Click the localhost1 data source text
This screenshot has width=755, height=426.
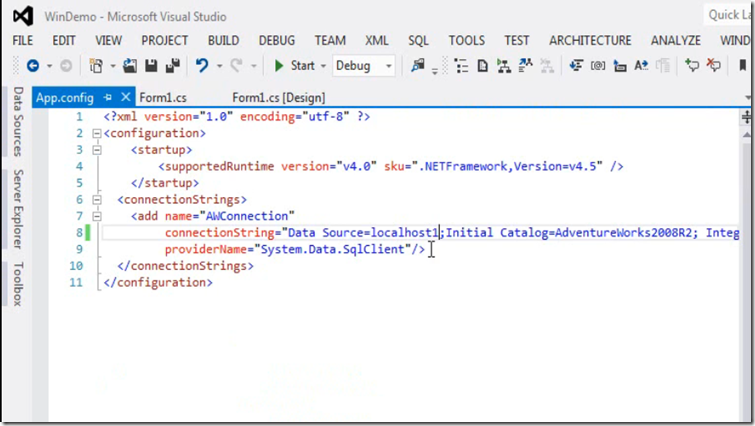point(404,233)
